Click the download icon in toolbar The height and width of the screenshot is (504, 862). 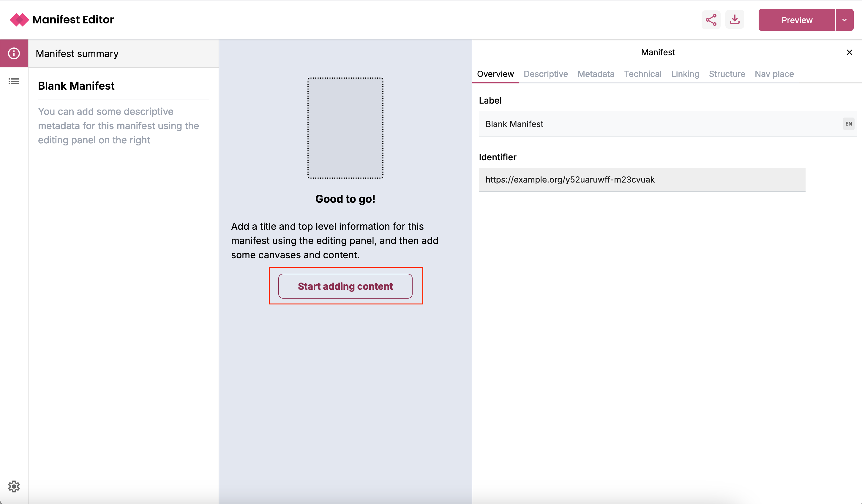735,20
